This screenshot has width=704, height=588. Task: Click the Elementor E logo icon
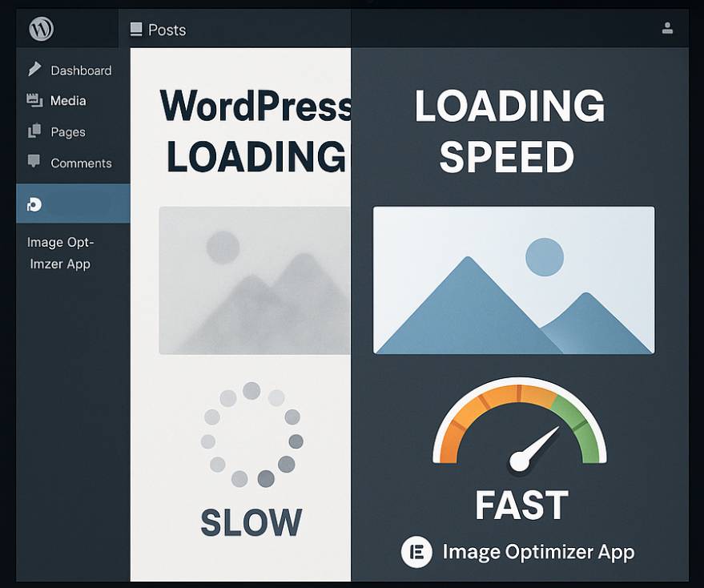tap(416, 552)
